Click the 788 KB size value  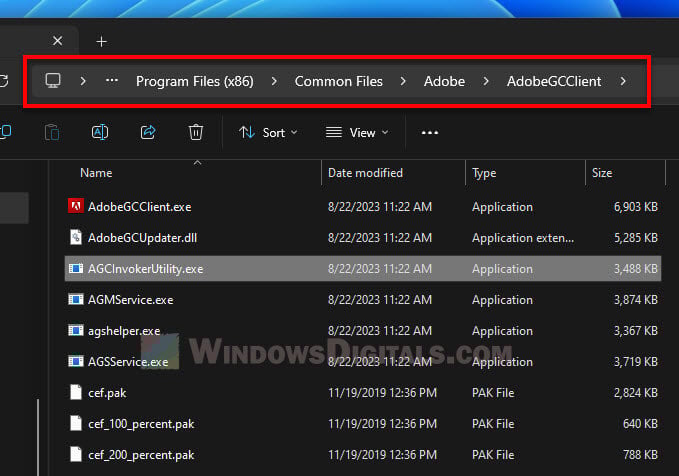640,455
